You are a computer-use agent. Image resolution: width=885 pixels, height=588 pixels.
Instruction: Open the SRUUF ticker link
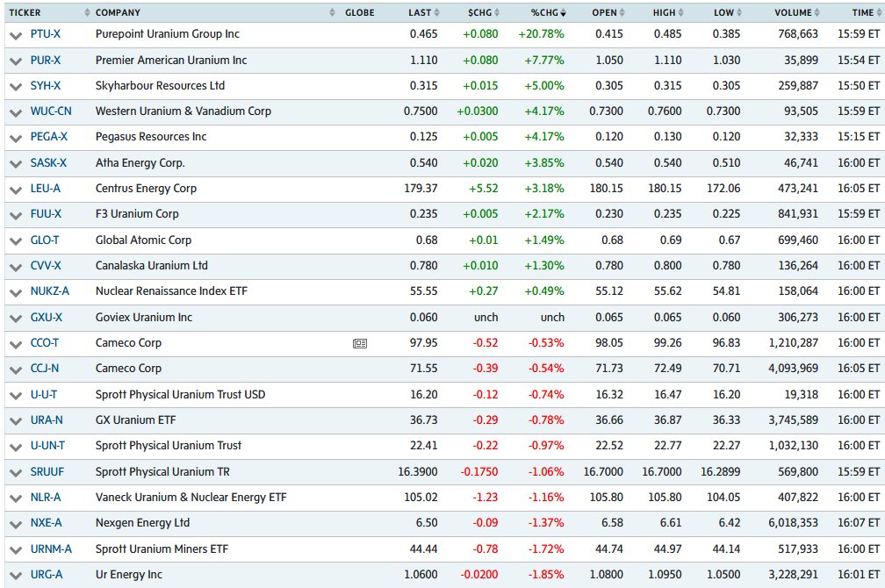[x=47, y=472]
